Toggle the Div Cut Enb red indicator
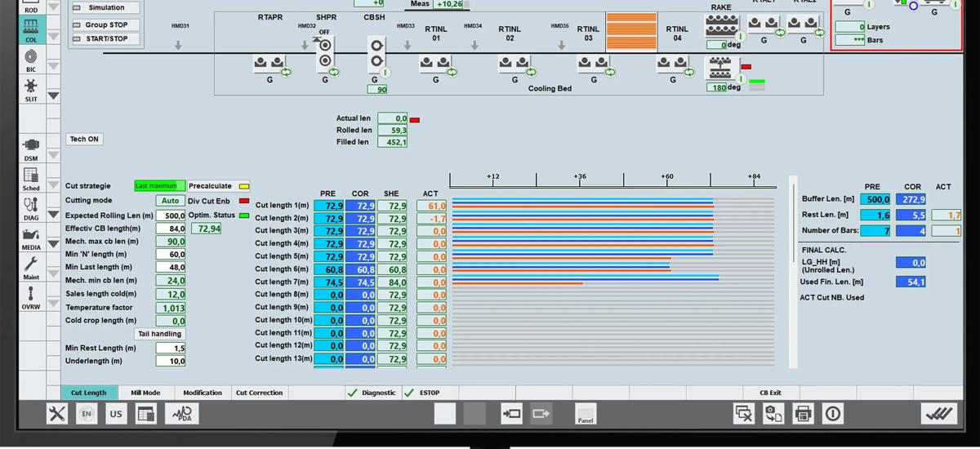This screenshot has height=449, width=980. [x=243, y=201]
